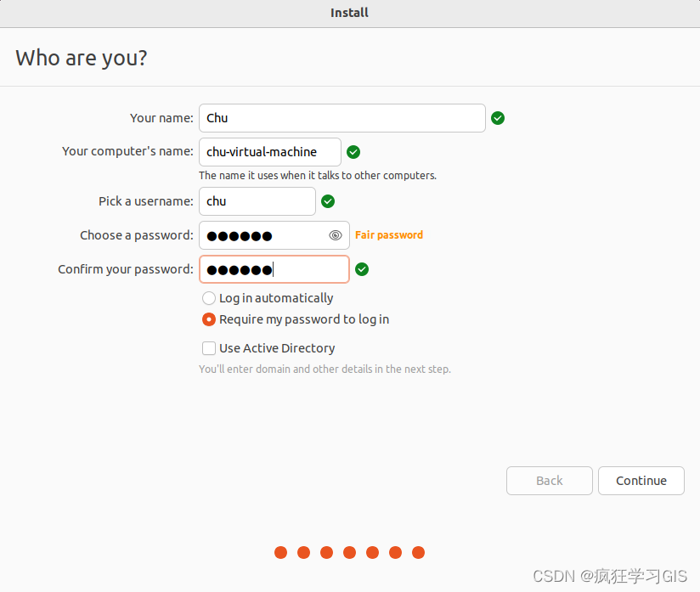
Task: Click the Fair password strength label
Action: coord(389,234)
